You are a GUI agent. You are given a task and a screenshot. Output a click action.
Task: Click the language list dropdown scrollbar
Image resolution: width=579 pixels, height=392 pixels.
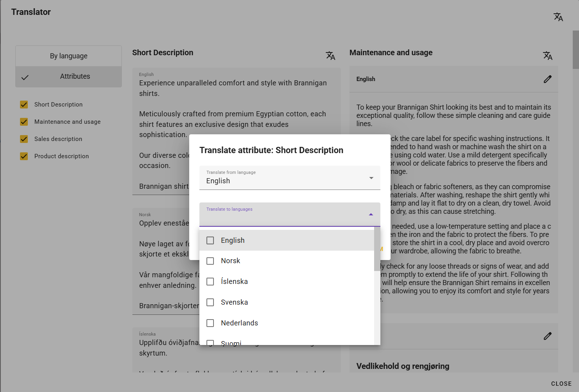tap(377, 249)
